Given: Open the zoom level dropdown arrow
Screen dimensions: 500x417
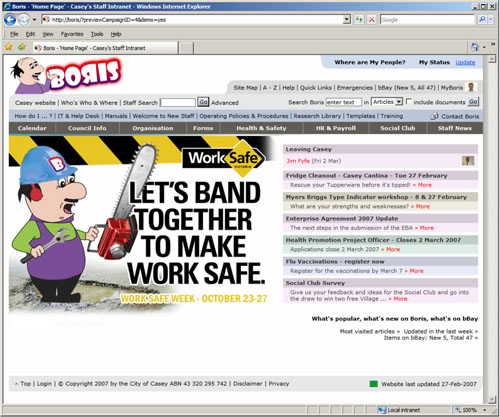Looking at the screenshot, I should pos(484,410).
